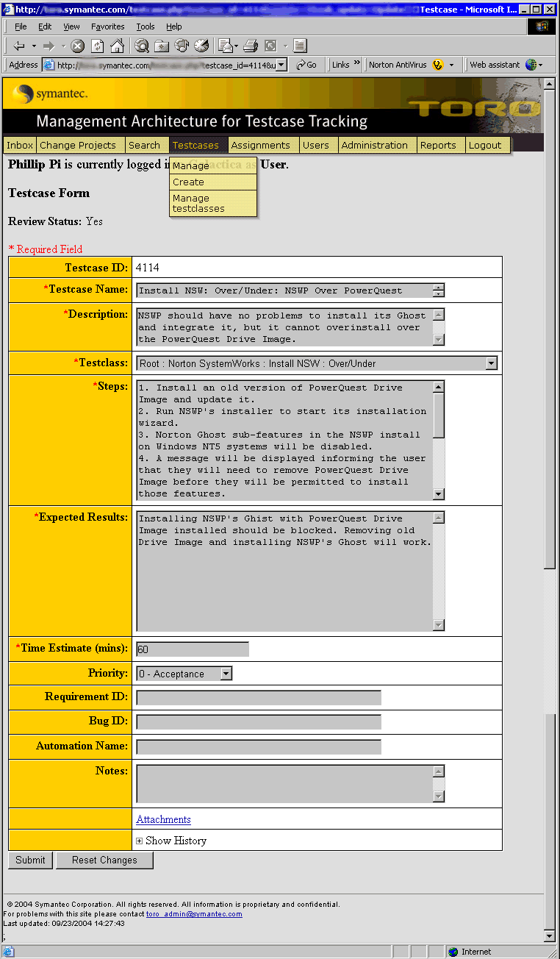Screen dimensions: 560x959
Task: Open the Testclass dropdown
Action: click(491, 363)
